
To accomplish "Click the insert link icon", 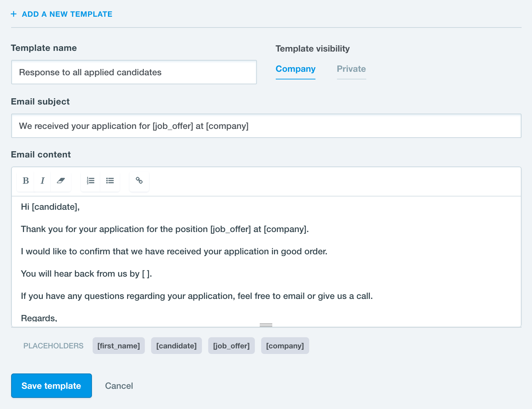I will (139, 181).
